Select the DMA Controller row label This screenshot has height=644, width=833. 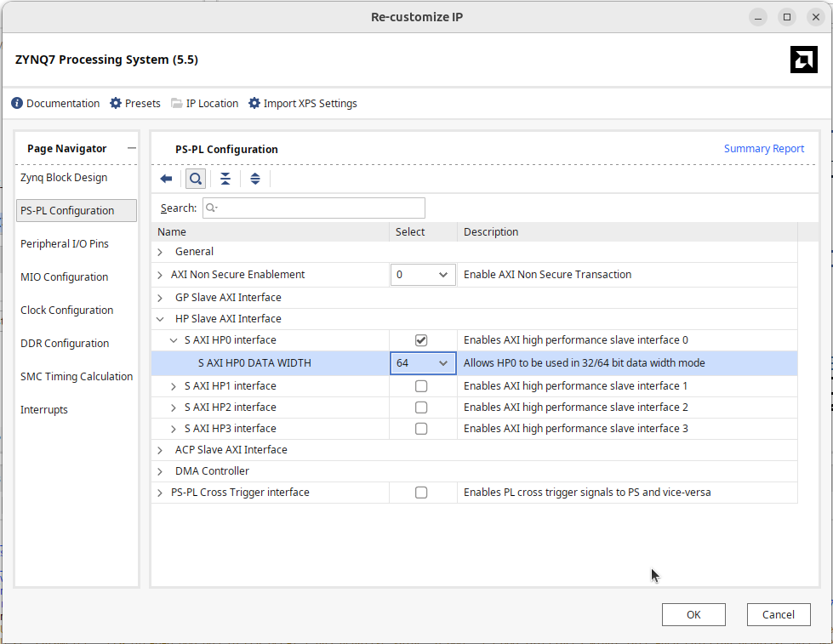pyautogui.click(x=212, y=471)
